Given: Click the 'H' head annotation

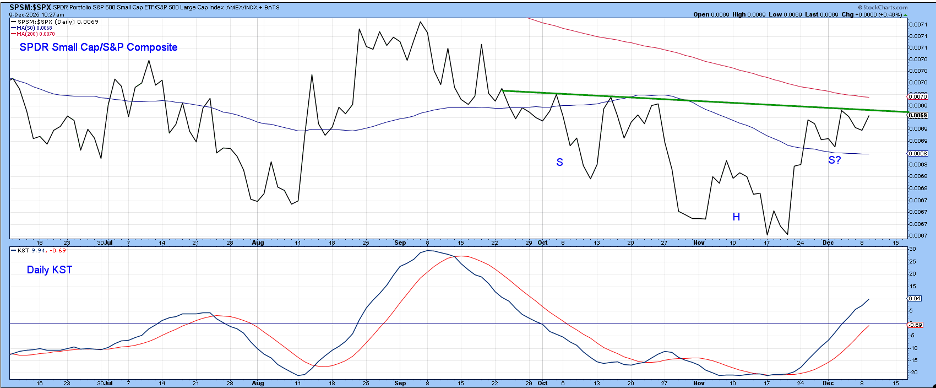Looking at the screenshot, I should coord(736,217).
